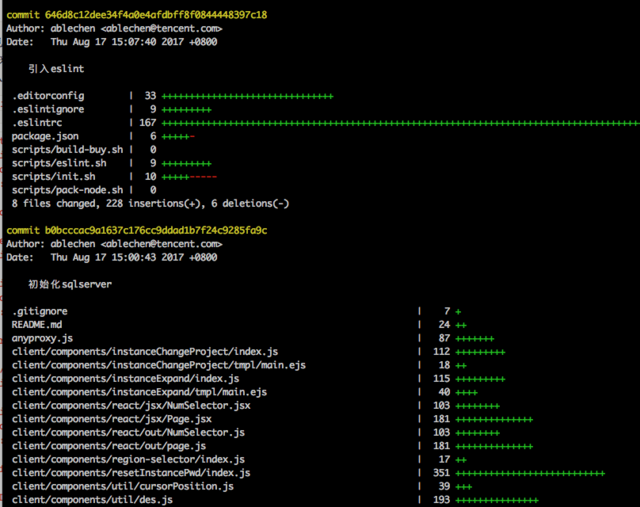
Task: Click the package.json file entry
Action: [45, 136]
